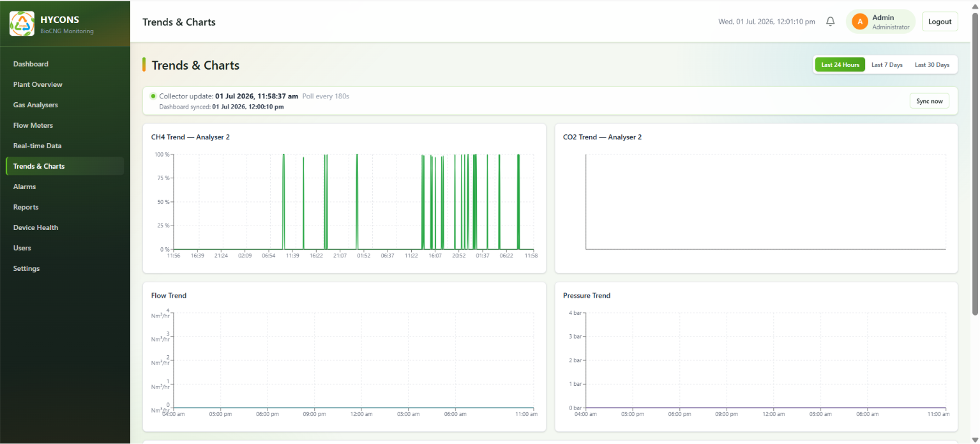This screenshot has width=980, height=444.
Task: Click the '02:09' CH4 time label
Action: point(245,256)
